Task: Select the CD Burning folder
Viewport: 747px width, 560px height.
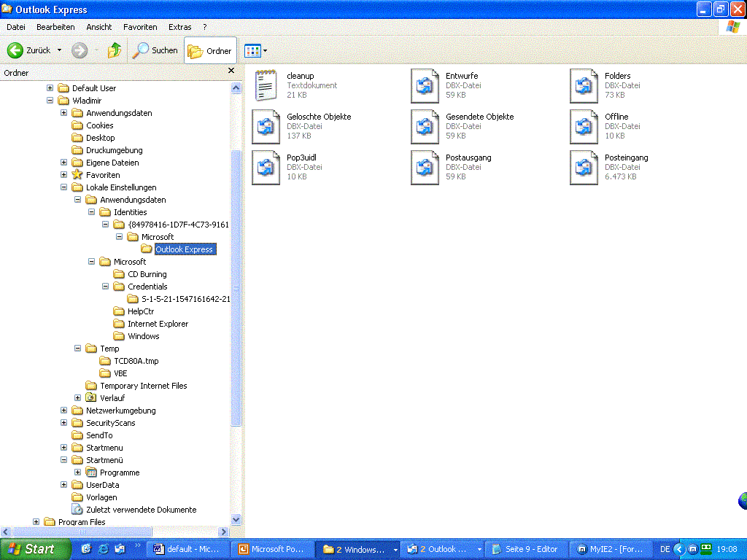Action: point(140,274)
